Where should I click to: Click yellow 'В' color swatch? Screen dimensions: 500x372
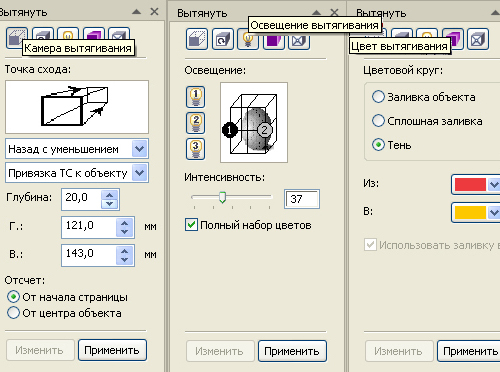[470, 212]
